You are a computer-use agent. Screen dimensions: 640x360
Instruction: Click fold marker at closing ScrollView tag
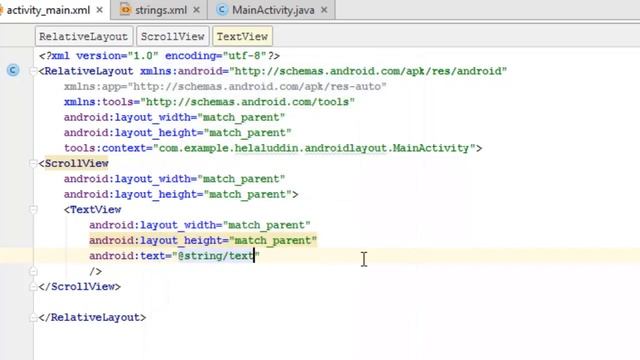pyautogui.click(x=33, y=287)
